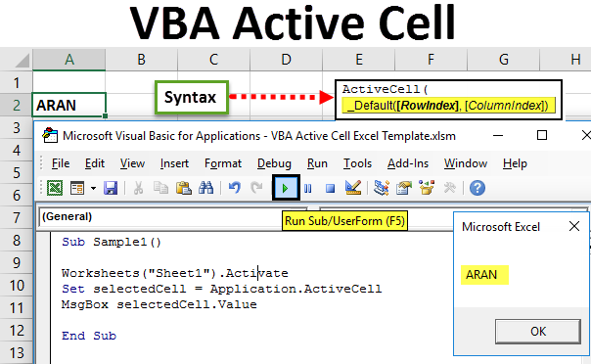Screen dimensions: 591x364
Task: Click the Redo arrow icon
Action: [256, 187]
